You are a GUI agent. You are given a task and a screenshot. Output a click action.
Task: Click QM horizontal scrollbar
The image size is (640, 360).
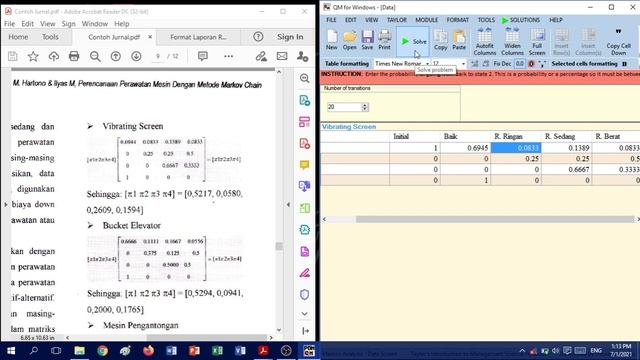pos(495,219)
